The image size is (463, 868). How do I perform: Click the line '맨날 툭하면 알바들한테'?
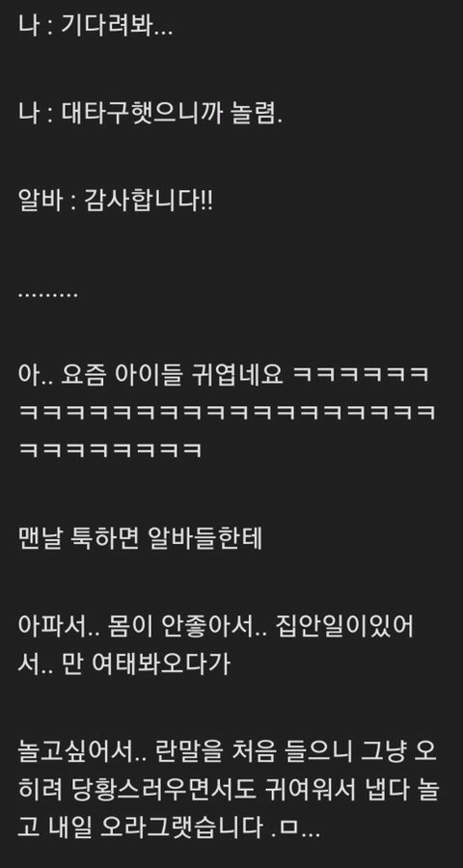click(x=140, y=538)
